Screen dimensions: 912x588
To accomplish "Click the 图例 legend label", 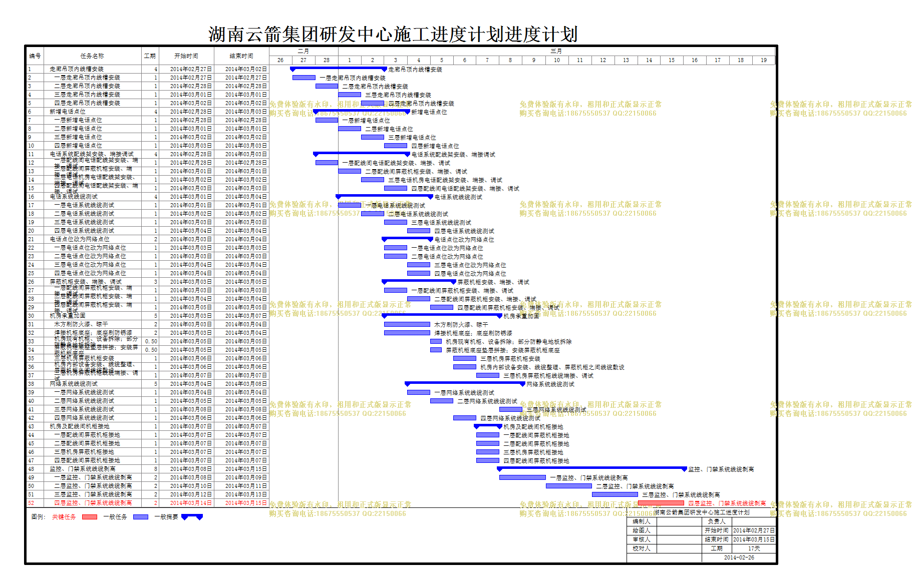I will coord(38,517).
